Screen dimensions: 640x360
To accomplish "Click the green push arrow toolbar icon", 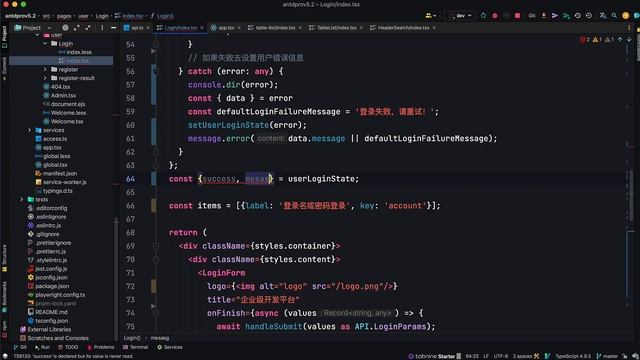I will pos(566,16).
